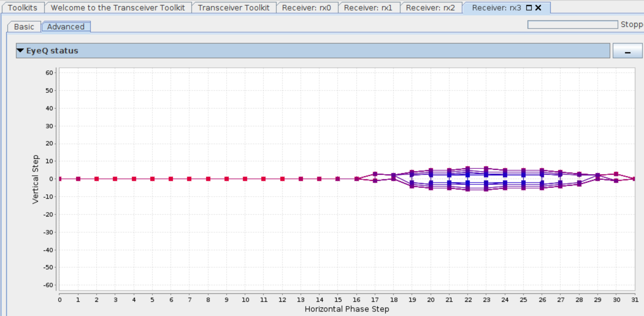Click the marker at horizontal phase step 16
Image resolution: width=644 pixels, height=316 pixels.
click(x=357, y=179)
